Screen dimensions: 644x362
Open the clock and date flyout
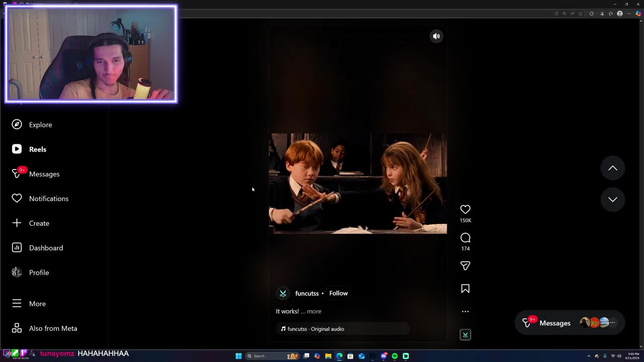point(633,356)
